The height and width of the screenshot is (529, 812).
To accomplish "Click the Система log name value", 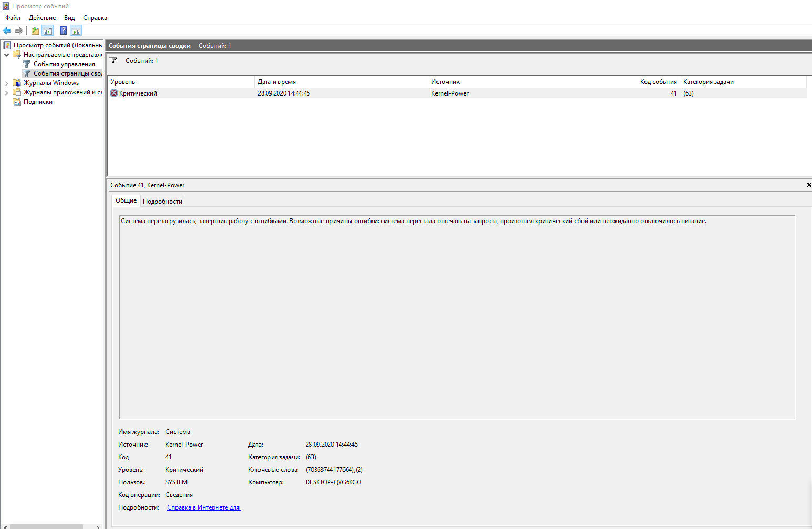I will 178,432.
